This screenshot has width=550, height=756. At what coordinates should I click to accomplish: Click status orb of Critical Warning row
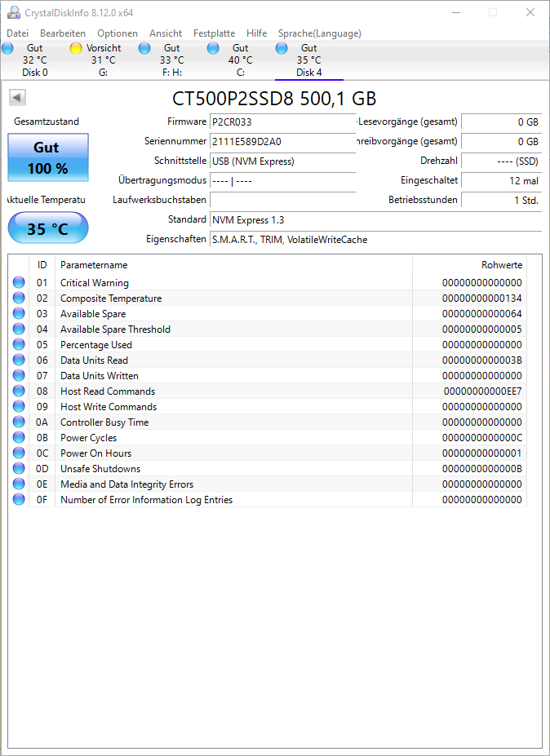[19, 282]
